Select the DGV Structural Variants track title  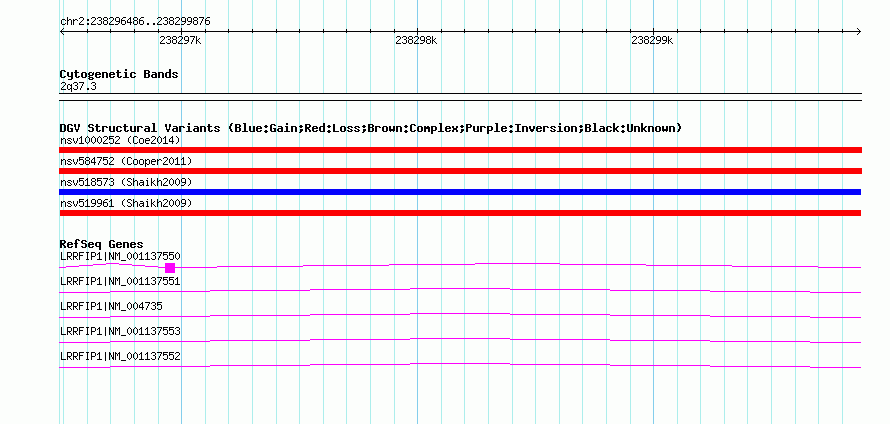coord(371,128)
